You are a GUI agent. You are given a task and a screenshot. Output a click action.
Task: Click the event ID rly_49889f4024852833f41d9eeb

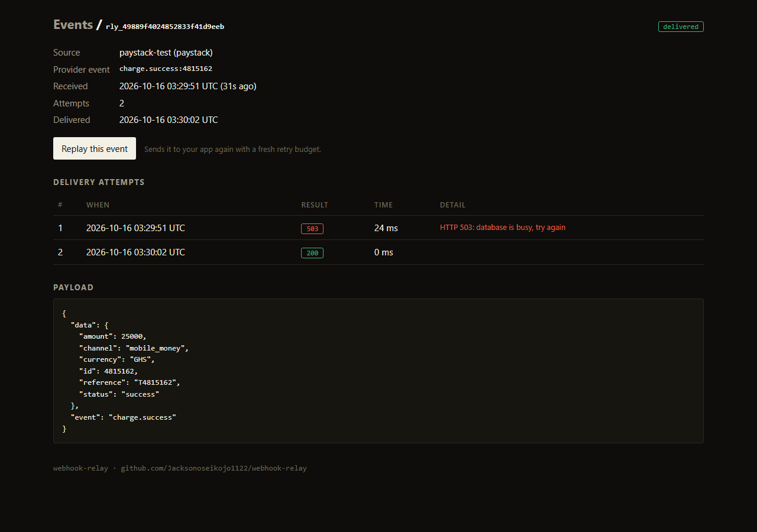tap(165, 27)
